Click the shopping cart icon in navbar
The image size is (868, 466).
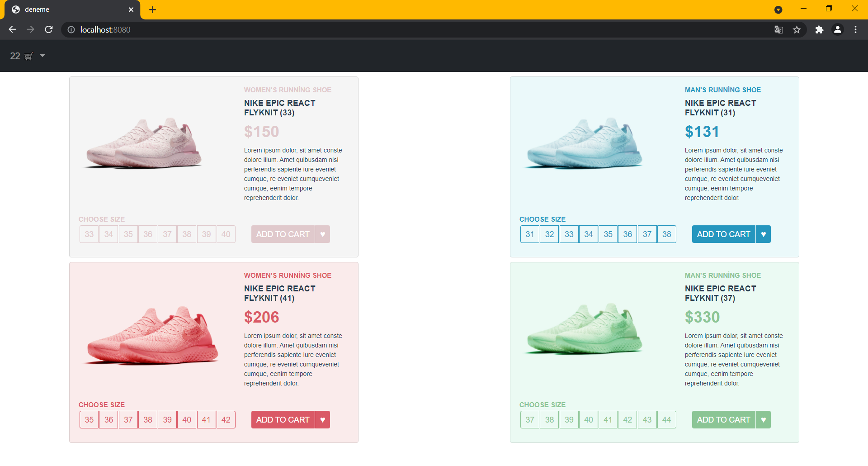29,56
